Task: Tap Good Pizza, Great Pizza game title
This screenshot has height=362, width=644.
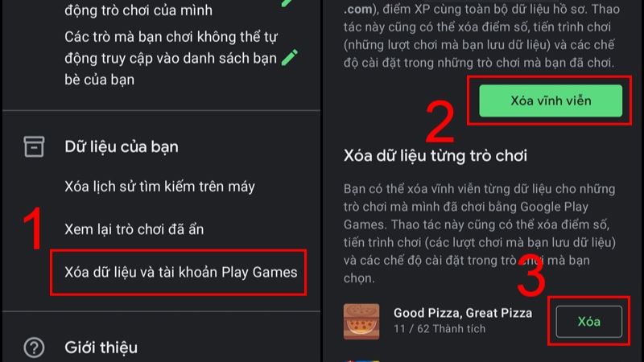Action: (463, 313)
